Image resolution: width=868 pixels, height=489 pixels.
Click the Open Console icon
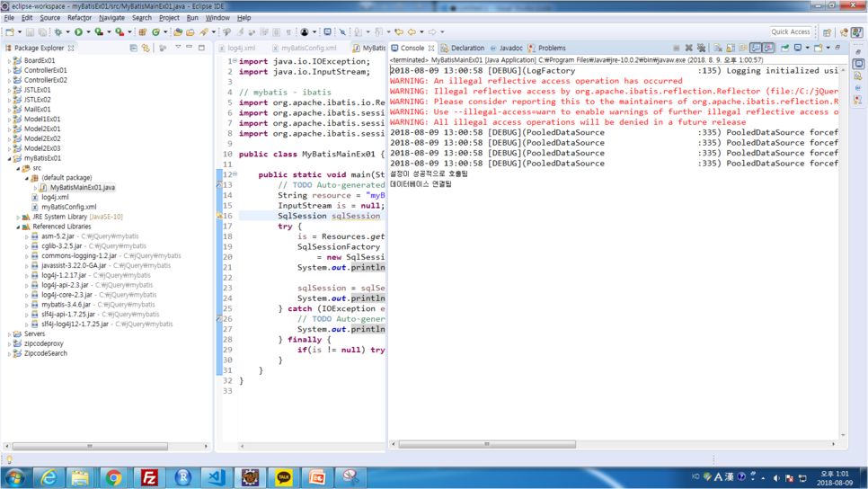click(819, 48)
